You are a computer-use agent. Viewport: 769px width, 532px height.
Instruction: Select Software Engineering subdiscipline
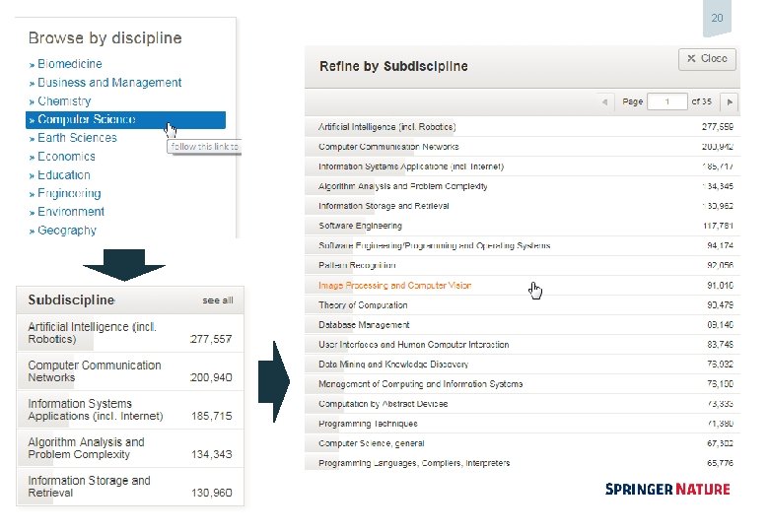(x=360, y=226)
